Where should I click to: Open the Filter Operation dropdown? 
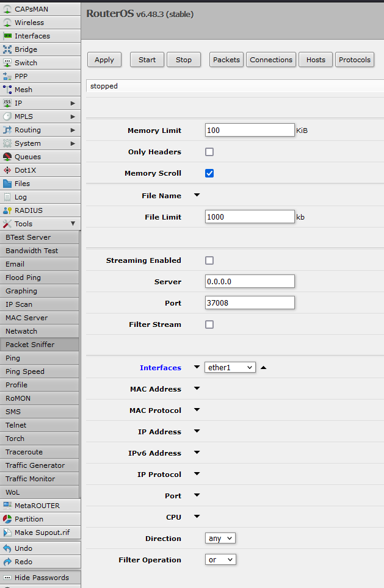[x=220, y=560]
